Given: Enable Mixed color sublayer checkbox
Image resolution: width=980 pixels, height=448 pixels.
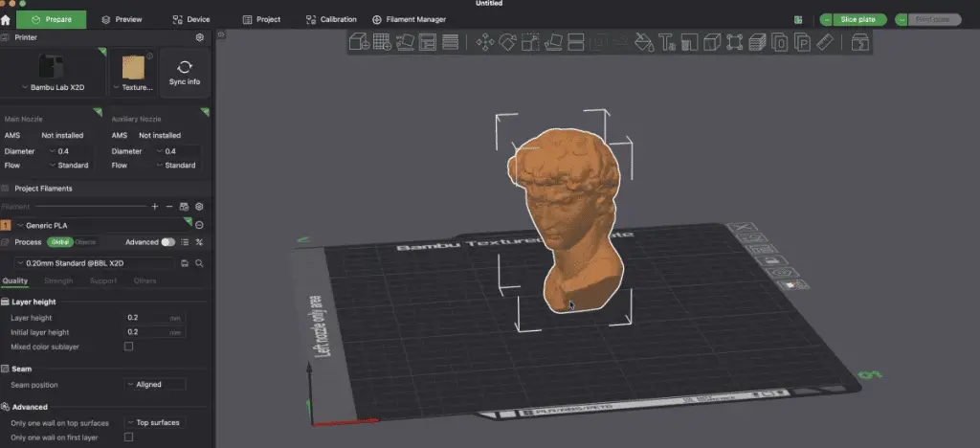Looking at the screenshot, I should [129, 347].
